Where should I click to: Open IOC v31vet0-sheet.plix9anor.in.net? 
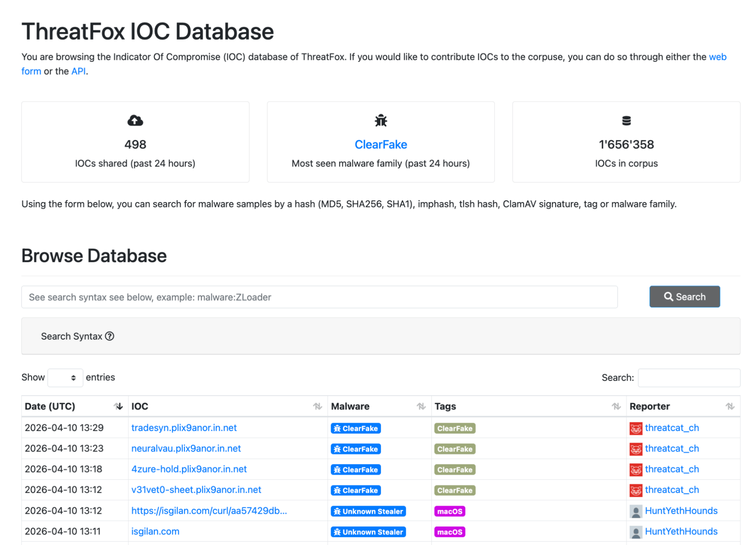196,489
